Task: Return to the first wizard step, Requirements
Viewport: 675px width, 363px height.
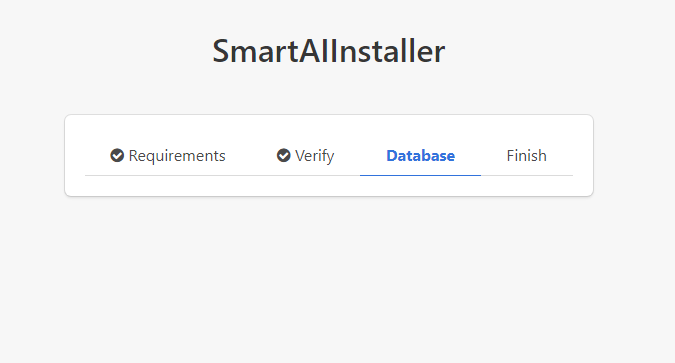Action: pyautogui.click(x=168, y=155)
